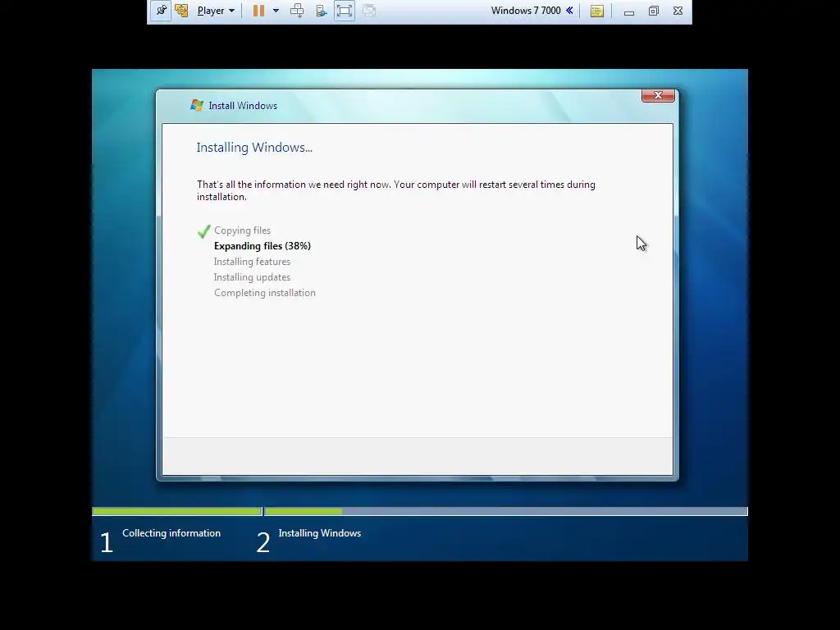
Task: Send Ctrl+Alt+Del to the VM icon
Action: [297, 11]
